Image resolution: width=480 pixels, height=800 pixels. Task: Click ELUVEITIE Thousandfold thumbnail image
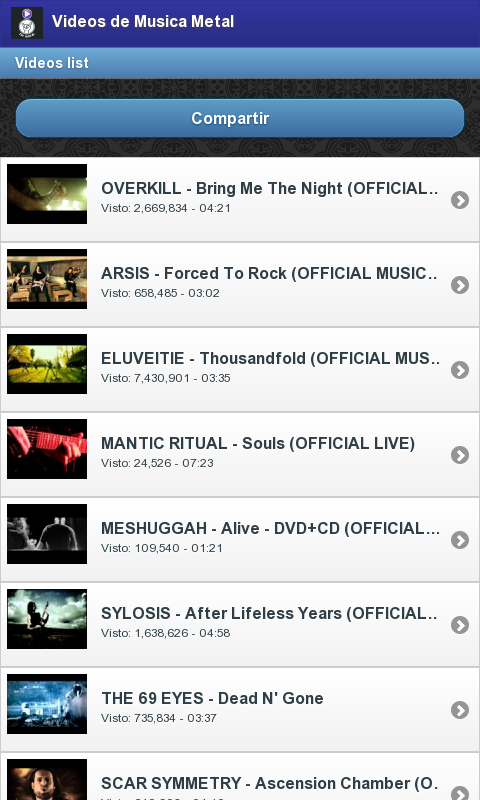pyautogui.click(x=47, y=364)
